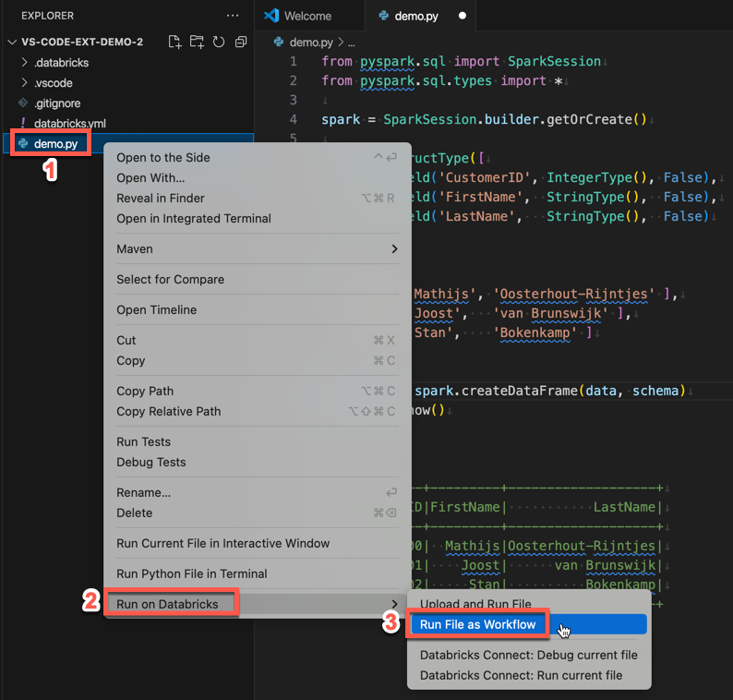Expand the .databricks folder
733x700 pixels.
[61, 63]
